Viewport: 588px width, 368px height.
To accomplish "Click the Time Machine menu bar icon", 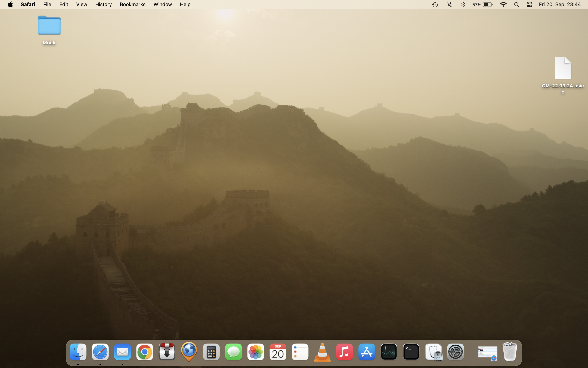I will [435, 5].
